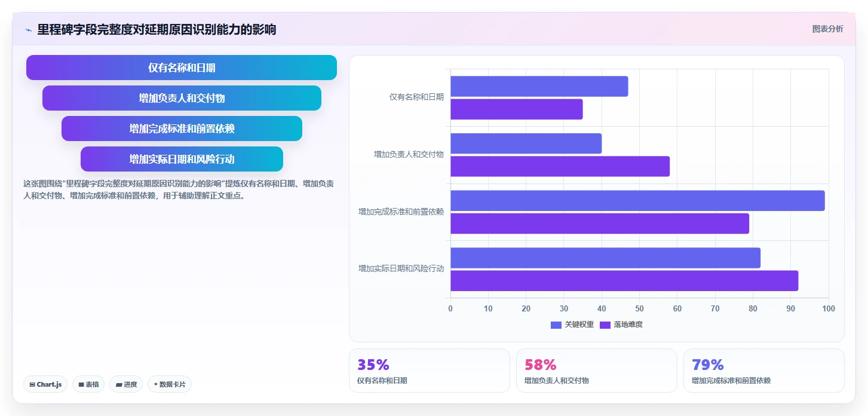Click the x-axis tick value 100
The image size is (868, 416).
click(x=829, y=308)
